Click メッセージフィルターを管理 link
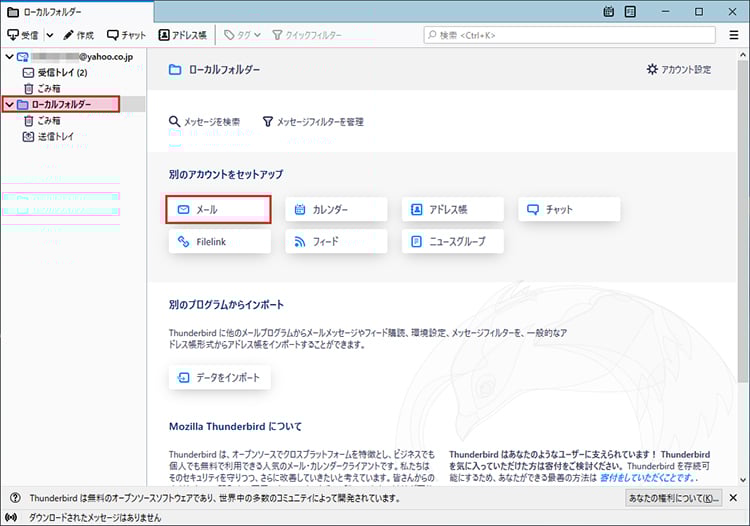The width and height of the screenshot is (750, 526). point(313,121)
